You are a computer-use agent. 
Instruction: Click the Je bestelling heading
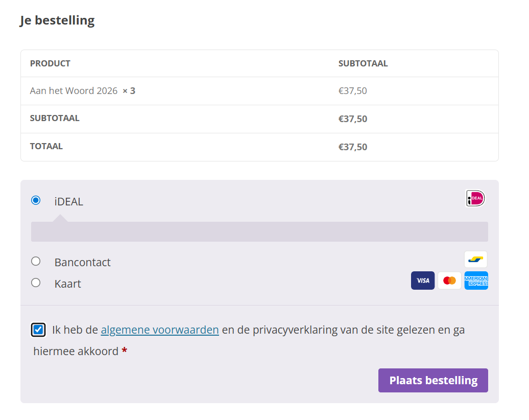57,20
